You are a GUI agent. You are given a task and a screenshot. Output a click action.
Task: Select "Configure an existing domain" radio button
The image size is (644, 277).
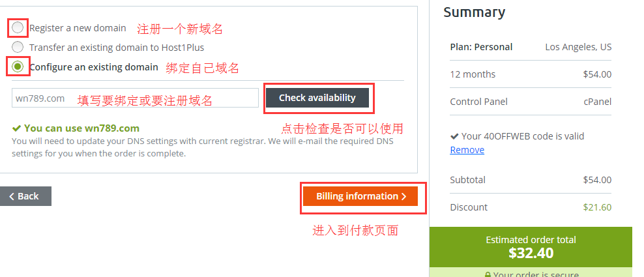(18, 66)
